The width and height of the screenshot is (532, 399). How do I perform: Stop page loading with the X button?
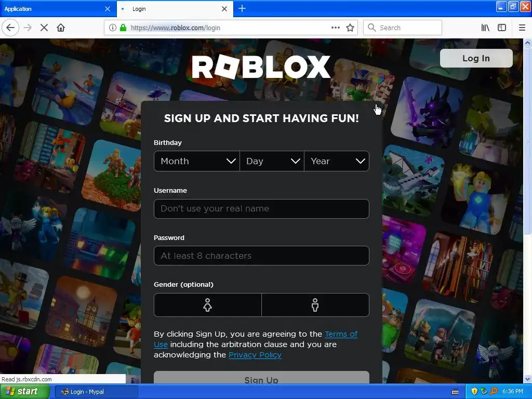click(x=44, y=28)
